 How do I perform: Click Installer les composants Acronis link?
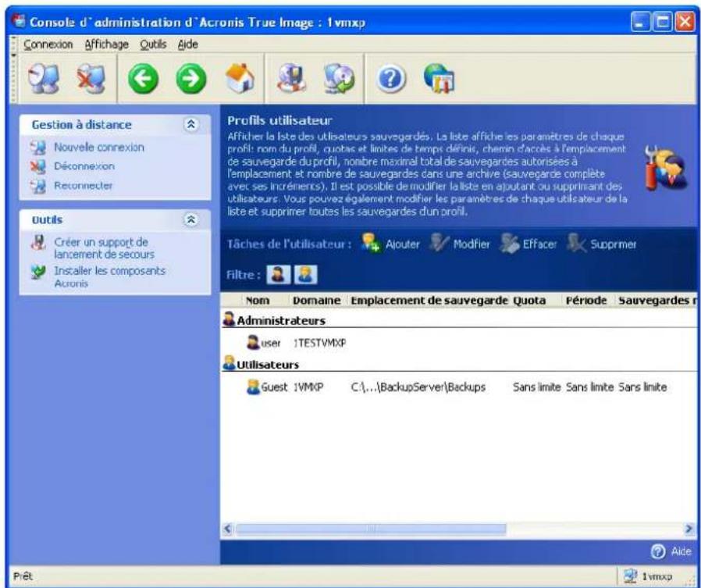(109, 276)
